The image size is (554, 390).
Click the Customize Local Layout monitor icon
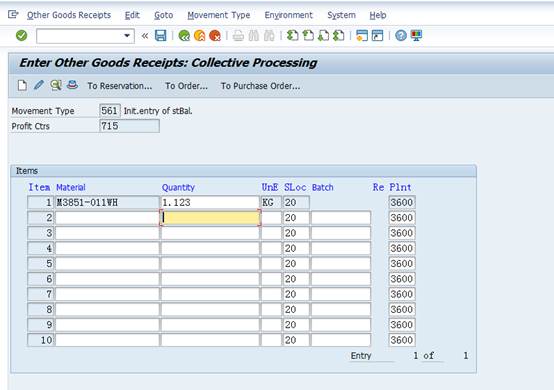[416, 35]
